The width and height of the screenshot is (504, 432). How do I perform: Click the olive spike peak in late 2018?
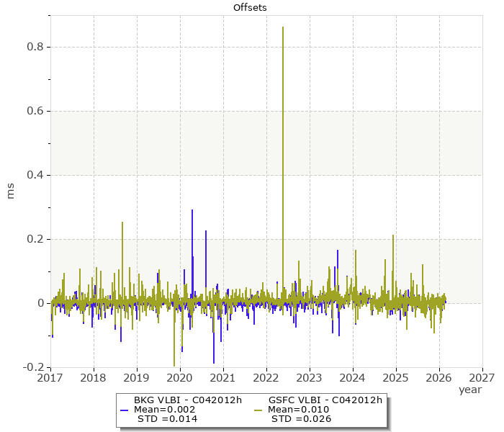pyautogui.click(x=122, y=222)
